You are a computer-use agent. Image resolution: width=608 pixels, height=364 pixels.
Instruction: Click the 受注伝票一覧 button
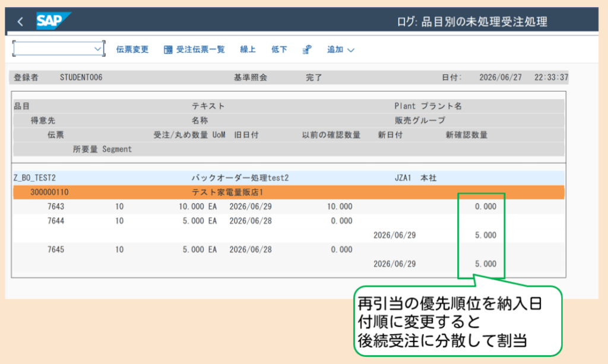[x=194, y=49]
